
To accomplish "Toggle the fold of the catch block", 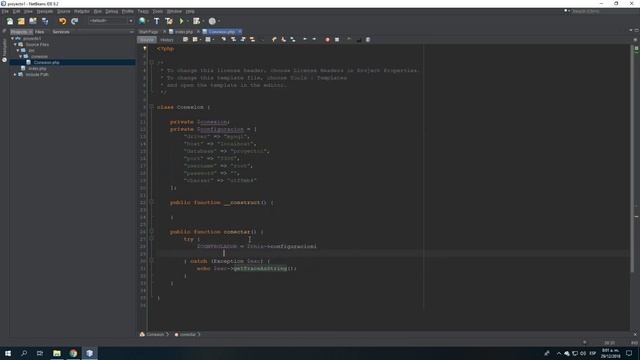I will coord(151,261).
